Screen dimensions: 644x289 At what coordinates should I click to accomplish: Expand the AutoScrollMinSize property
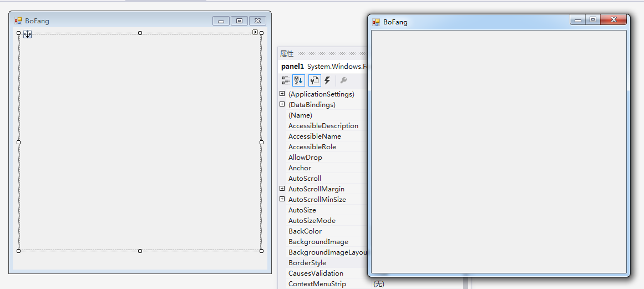[x=282, y=199]
